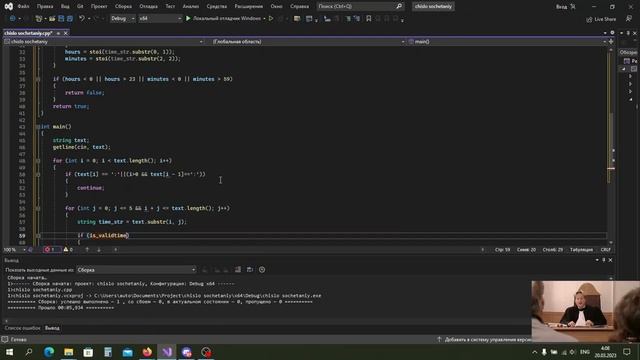Click the New Project toolbar icon
The width and height of the screenshot is (640, 360).
(x=39, y=18)
